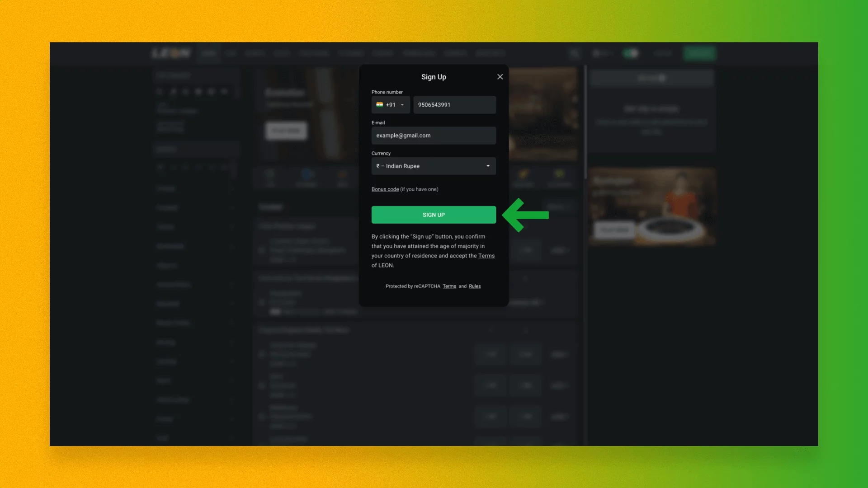This screenshot has height=488, width=868.
Task: Open the LEON Terms link in disclaimer
Action: point(486,256)
